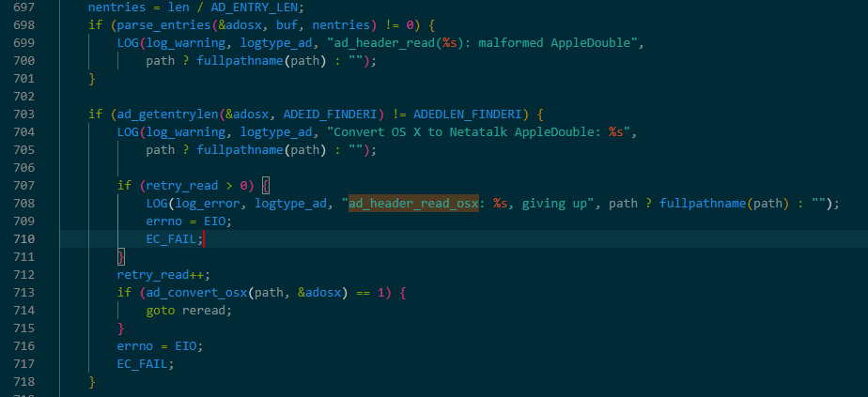Click ADEDLEN_FINDERI constant on line 703

[467, 115]
